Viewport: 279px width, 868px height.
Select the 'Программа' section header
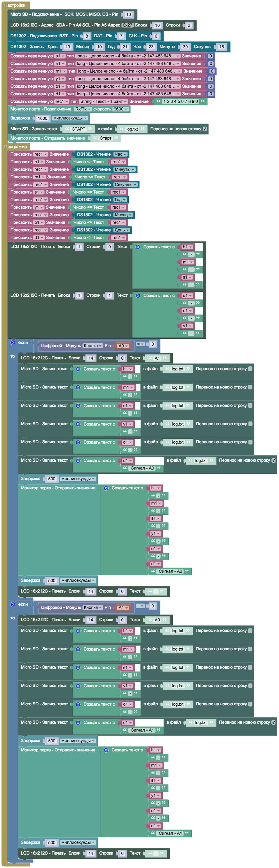tap(15, 147)
